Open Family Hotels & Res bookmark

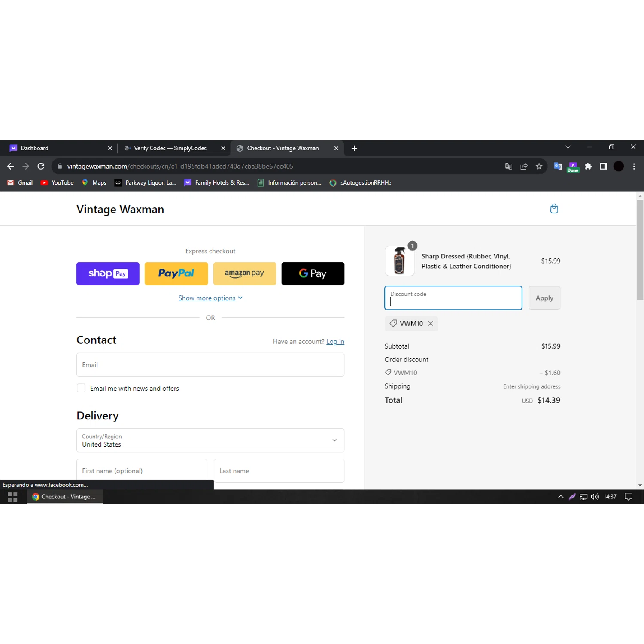216,182
